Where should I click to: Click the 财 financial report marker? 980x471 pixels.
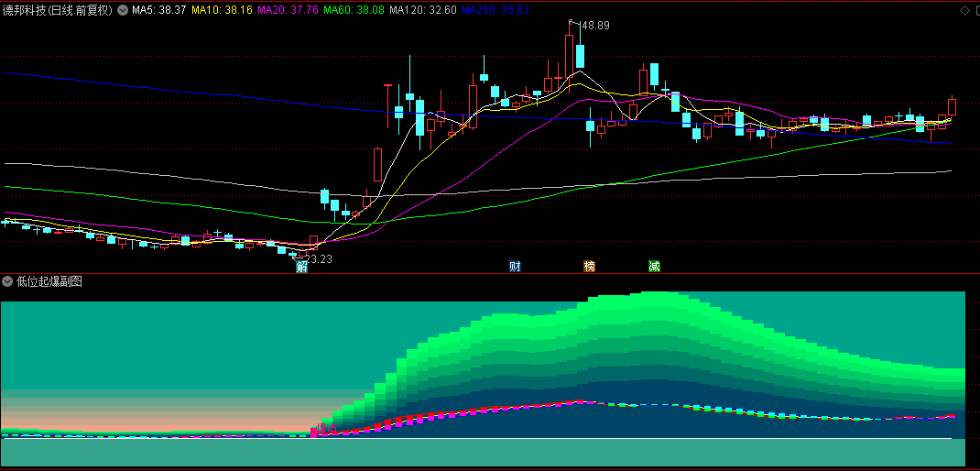[515, 267]
